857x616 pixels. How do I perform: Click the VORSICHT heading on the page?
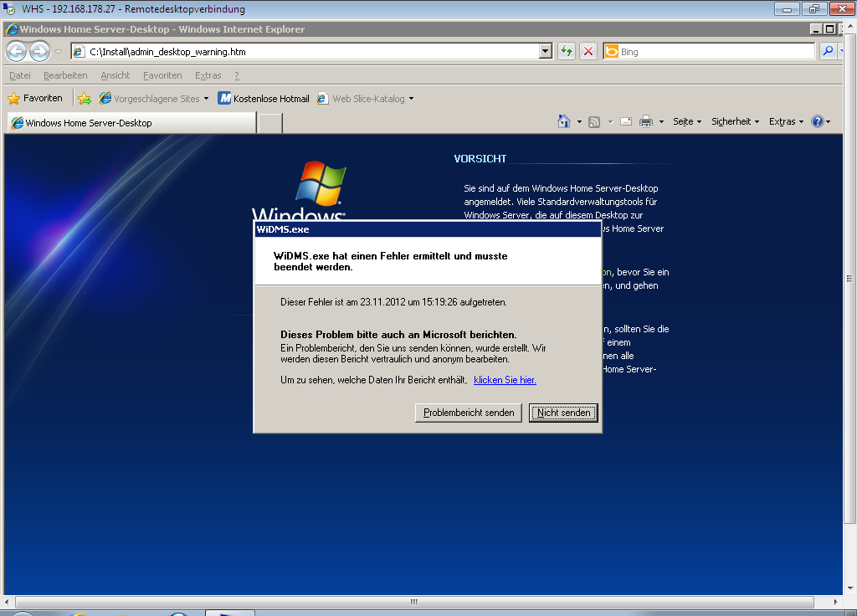click(480, 158)
